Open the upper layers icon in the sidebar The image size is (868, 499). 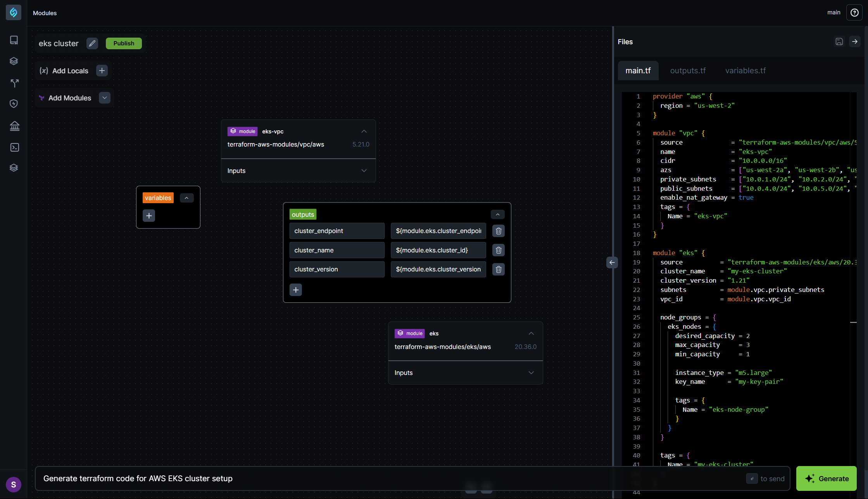tap(14, 61)
